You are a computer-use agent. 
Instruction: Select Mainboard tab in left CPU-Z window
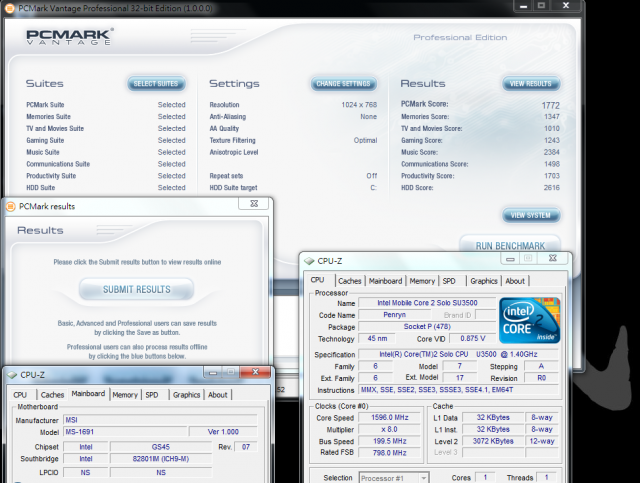pyautogui.click(x=88, y=394)
